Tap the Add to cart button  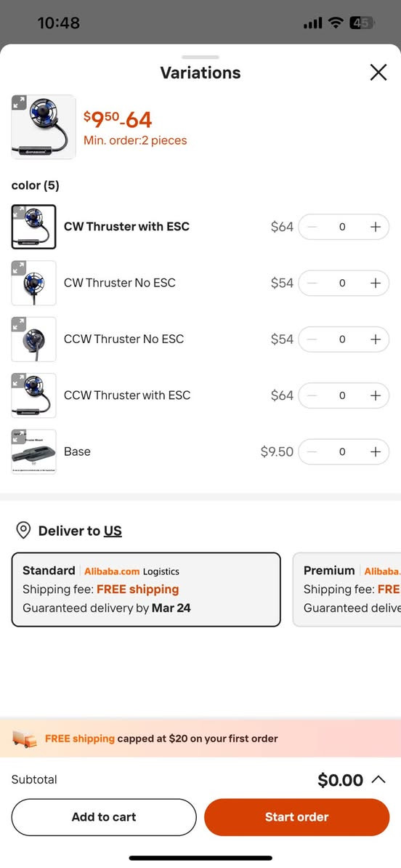coord(104,817)
